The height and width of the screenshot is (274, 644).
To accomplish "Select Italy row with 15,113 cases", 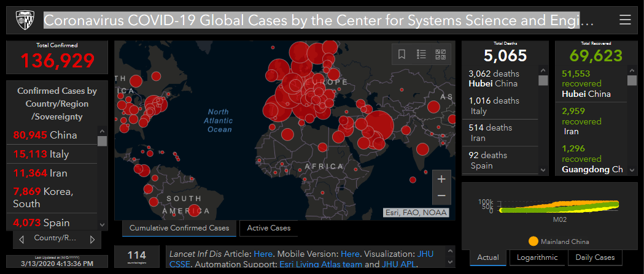I will tap(52, 154).
